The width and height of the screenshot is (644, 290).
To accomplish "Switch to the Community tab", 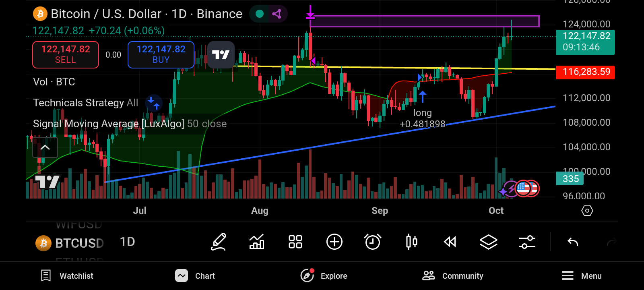I will pyautogui.click(x=453, y=276).
